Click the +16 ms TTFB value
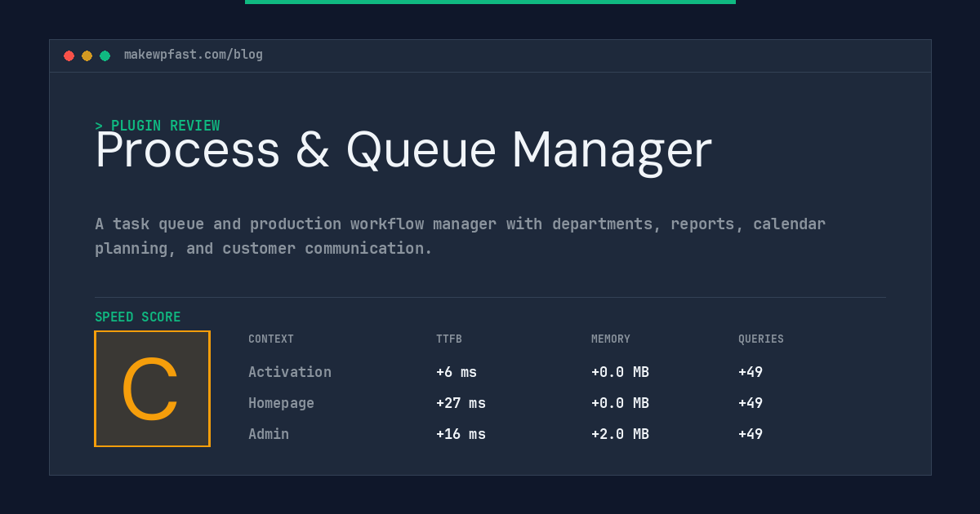This screenshot has width=980, height=514. click(x=461, y=434)
